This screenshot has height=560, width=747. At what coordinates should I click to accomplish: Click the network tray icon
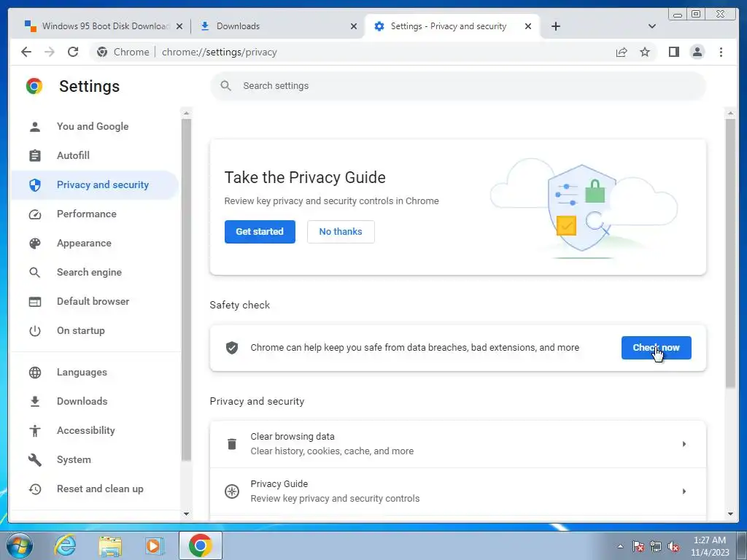656,546
